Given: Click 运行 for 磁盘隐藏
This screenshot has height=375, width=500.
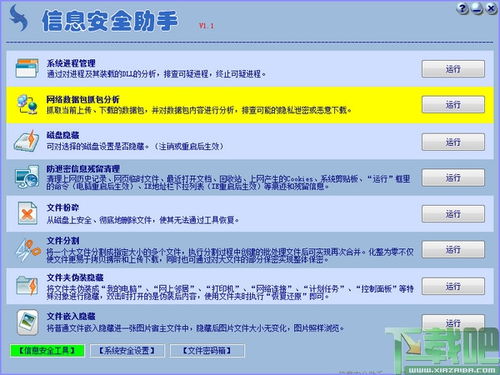Looking at the screenshot, I should tap(453, 142).
